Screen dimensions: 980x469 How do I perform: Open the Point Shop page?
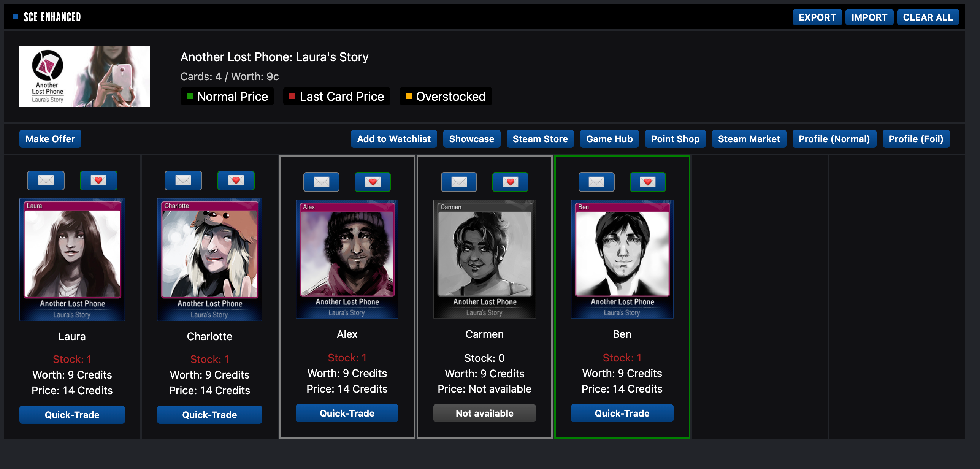(675, 139)
